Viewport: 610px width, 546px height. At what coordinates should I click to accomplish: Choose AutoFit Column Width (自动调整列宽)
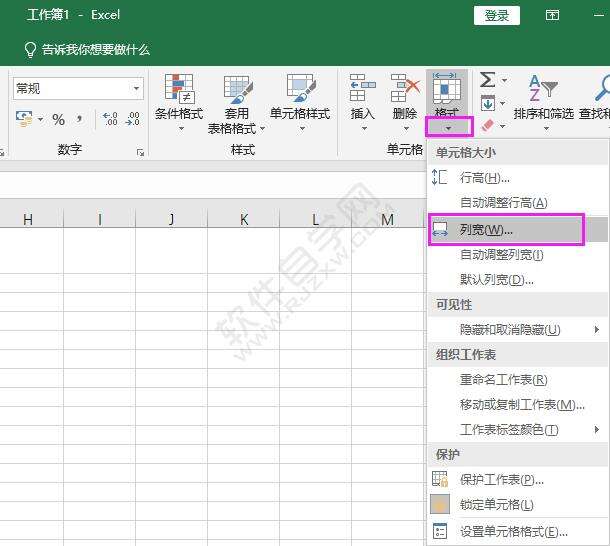[x=518, y=255]
